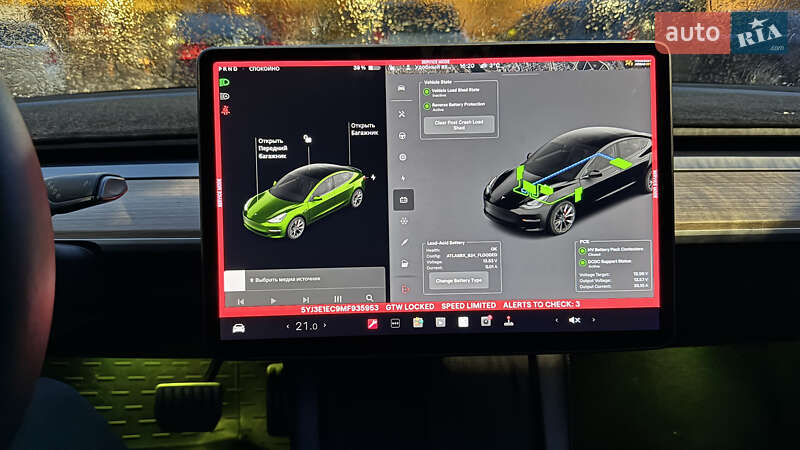Tap green rear module on car diagram
The width and height of the screenshot is (800, 450).
pyautogui.click(x=621, y=163)
